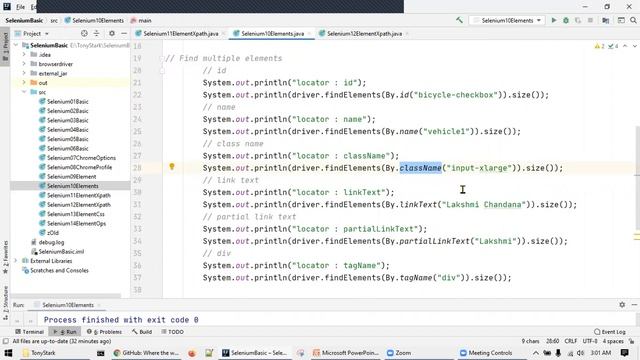This screenshot has height=360, width=640.
Task: Hide the Project tool window with minus
Action: 124,33
